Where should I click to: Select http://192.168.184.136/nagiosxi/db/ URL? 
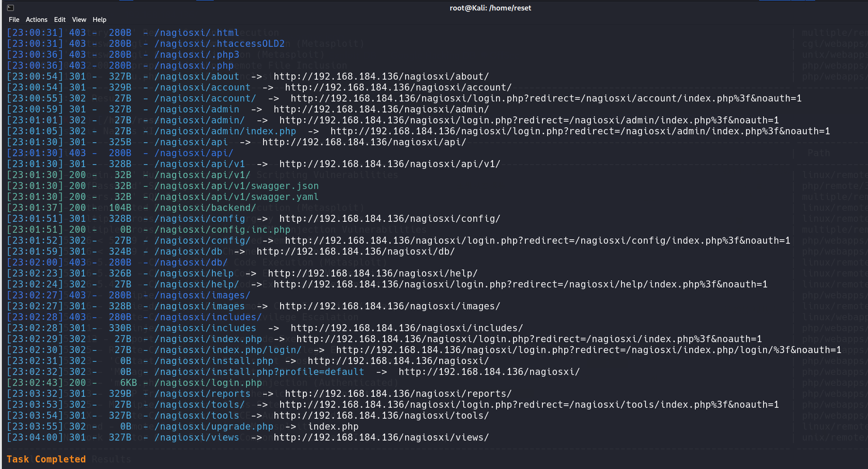click(356, 252)
